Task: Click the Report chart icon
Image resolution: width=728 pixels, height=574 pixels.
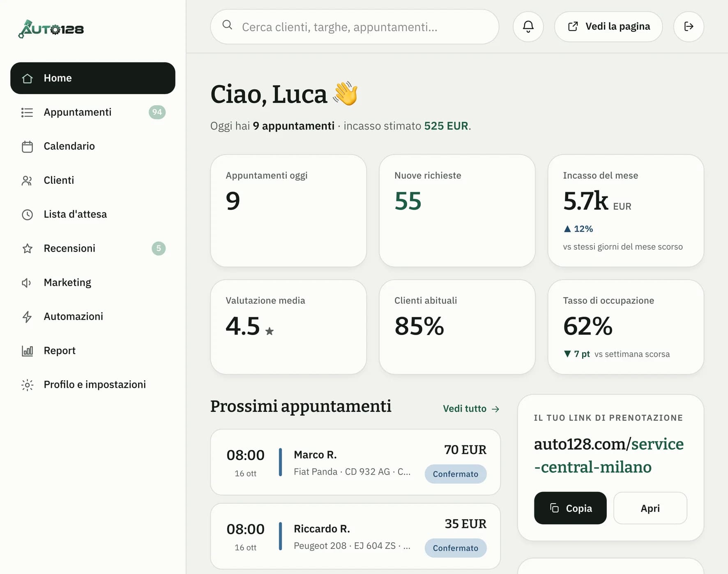Action: (27, 351)
